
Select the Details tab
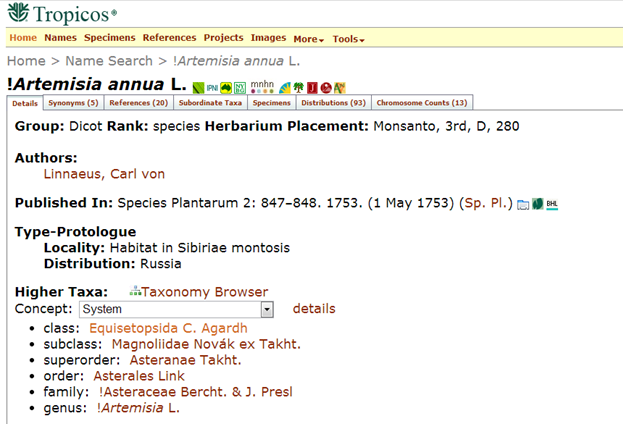[25, 103]
